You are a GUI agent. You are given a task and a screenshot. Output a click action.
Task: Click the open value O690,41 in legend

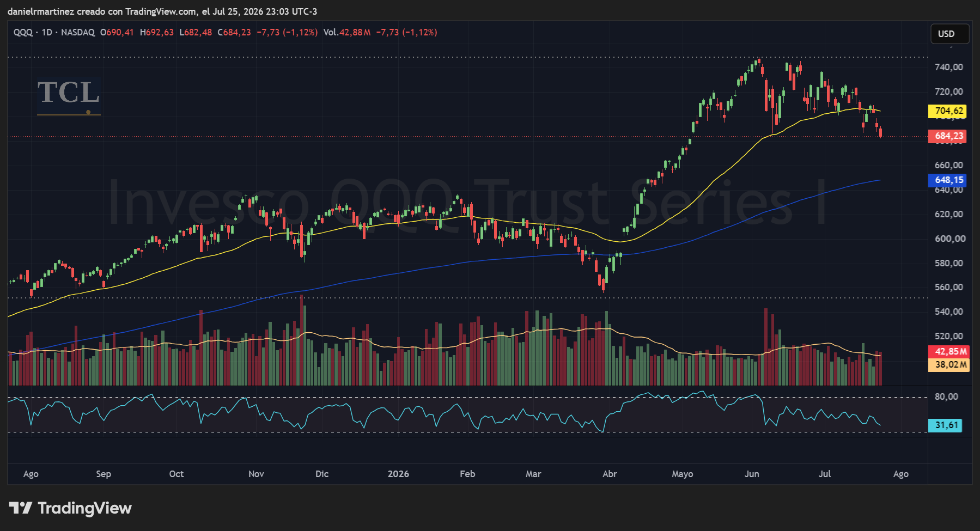117,32
